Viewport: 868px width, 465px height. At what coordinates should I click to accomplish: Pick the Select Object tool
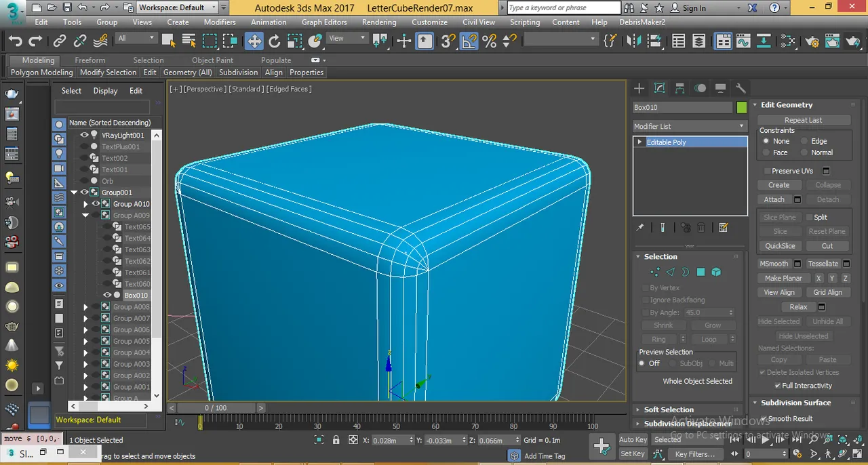tap(169, 41)
